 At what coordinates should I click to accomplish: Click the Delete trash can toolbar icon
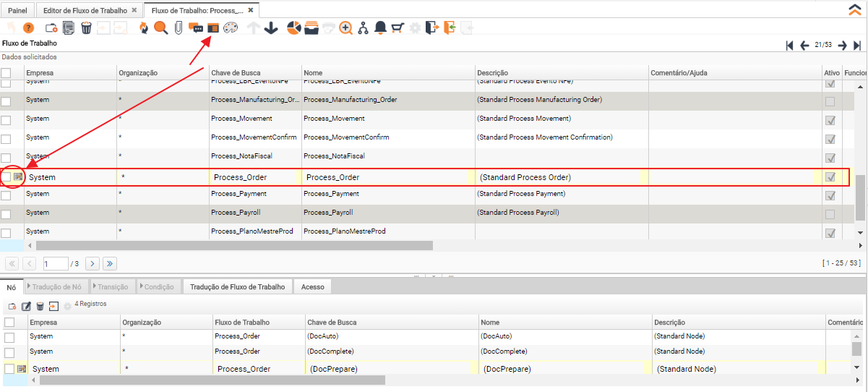86,28
